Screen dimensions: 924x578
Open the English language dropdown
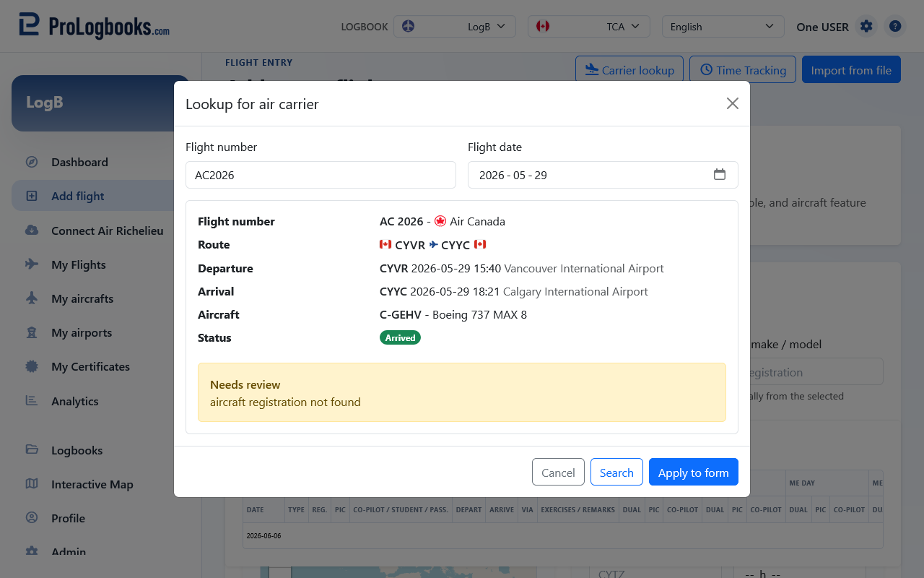723,27
